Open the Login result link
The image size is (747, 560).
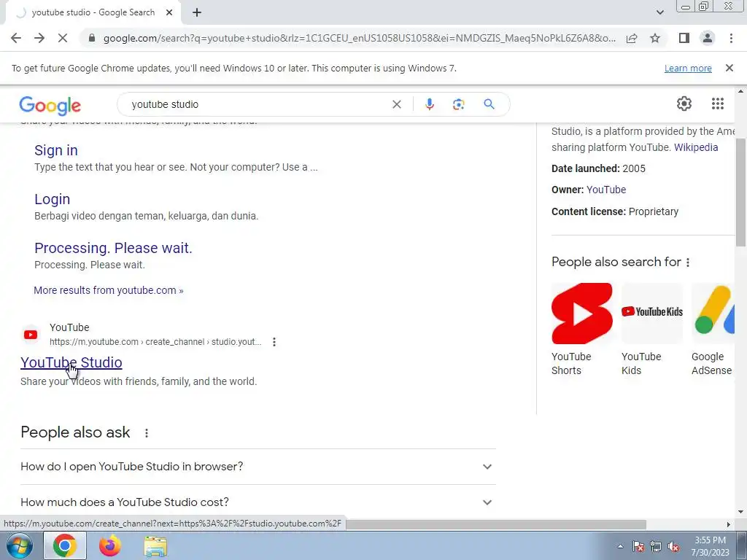tap(52, 199)
